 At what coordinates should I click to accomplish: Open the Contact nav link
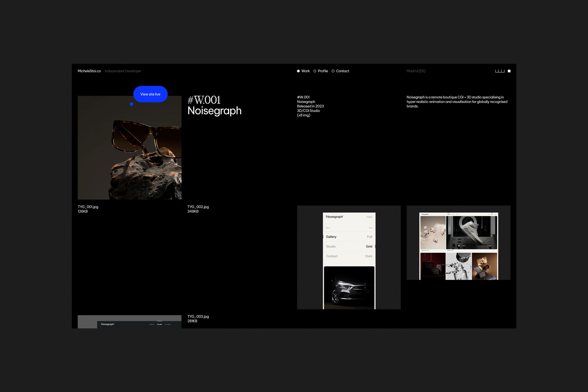point(342,71)
